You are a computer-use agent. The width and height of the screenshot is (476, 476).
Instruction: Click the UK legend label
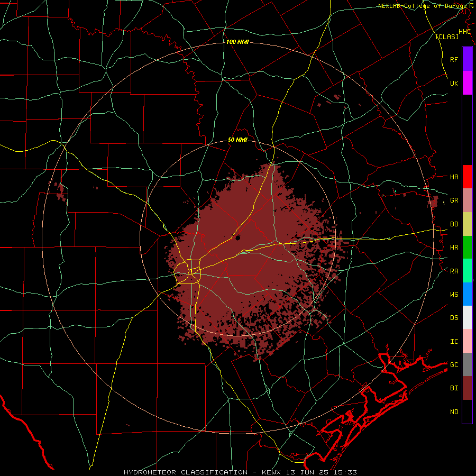tap(454, 83)
